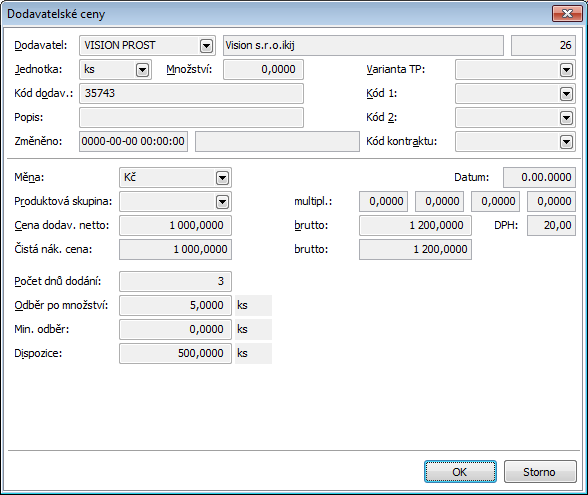Image resolution: width=588 pixels, height=495 pixels.
Task: Focus the empty Popis description field
Action: pyautogui.click(x=191, y=117)
